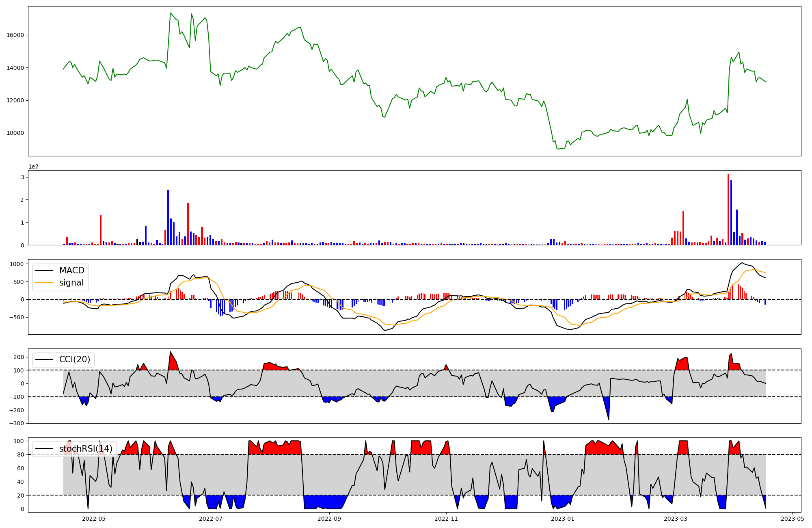Click the 2022-05 date tick label

tap(94, 519)
